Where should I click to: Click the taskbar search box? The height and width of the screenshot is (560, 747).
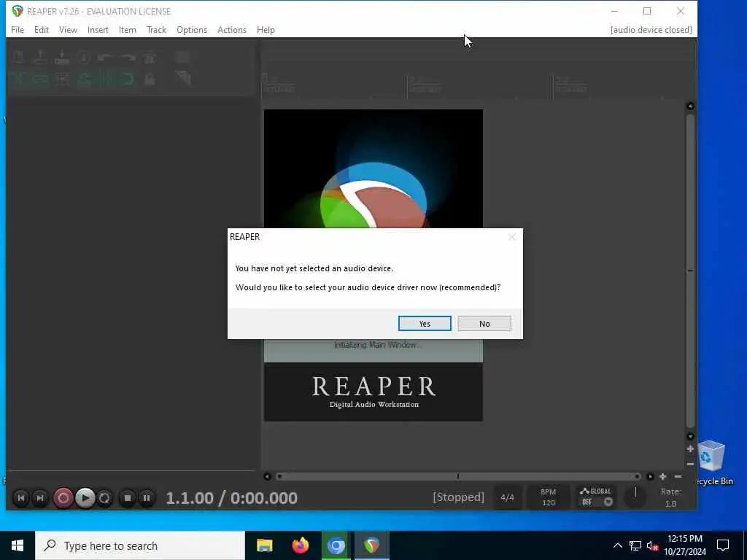[140, 545]
